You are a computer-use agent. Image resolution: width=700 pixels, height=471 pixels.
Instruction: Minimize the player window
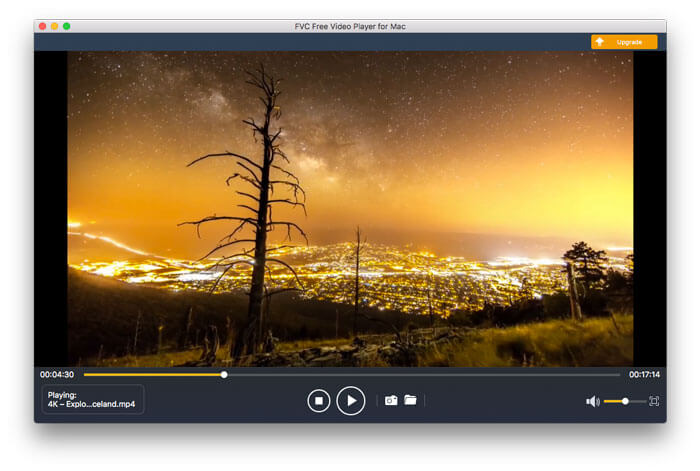[55, 25]
